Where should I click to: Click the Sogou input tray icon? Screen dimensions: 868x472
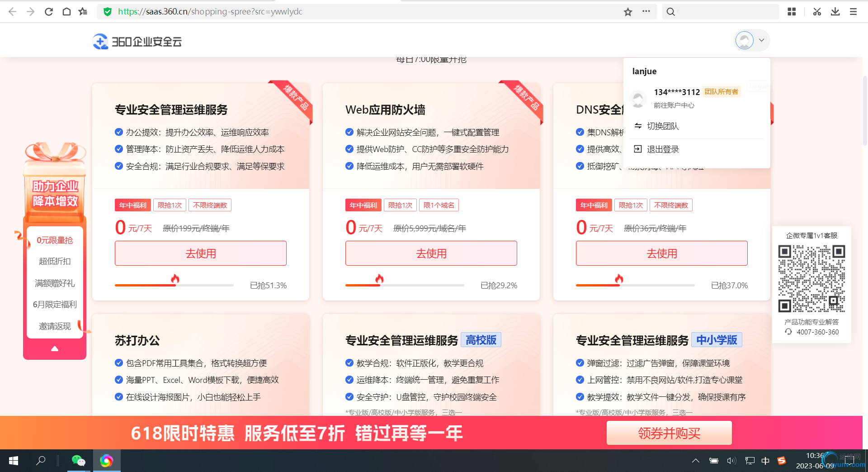pyautogui.click(x=782, y=461)
